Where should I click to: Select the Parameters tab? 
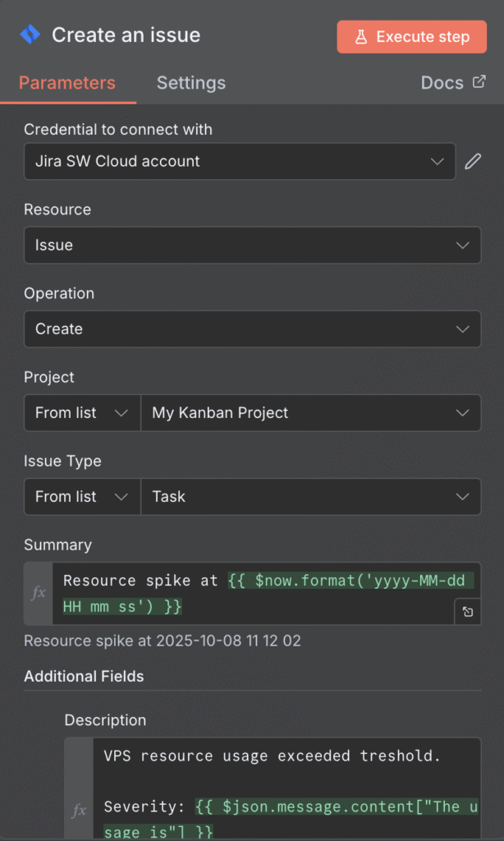point(67,82)
